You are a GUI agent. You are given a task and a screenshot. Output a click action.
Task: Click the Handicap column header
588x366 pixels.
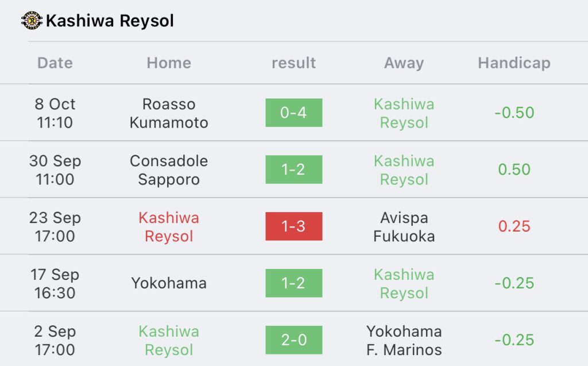(x=514, y=63)
